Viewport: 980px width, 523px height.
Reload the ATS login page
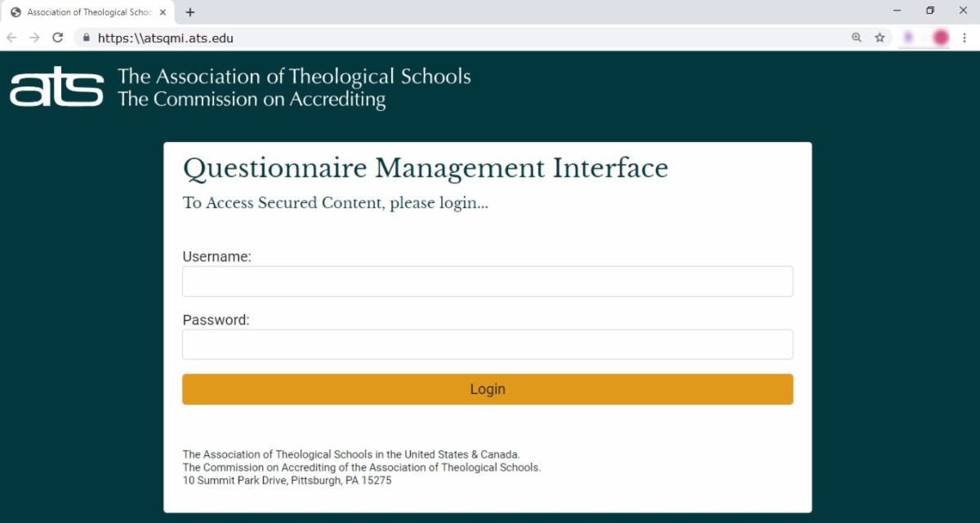point(57,38)
